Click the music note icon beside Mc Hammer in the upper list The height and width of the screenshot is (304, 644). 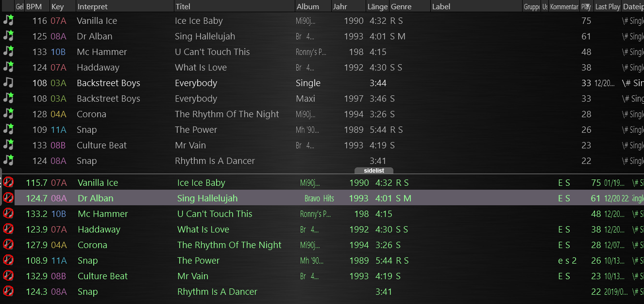tap(8, 52)
